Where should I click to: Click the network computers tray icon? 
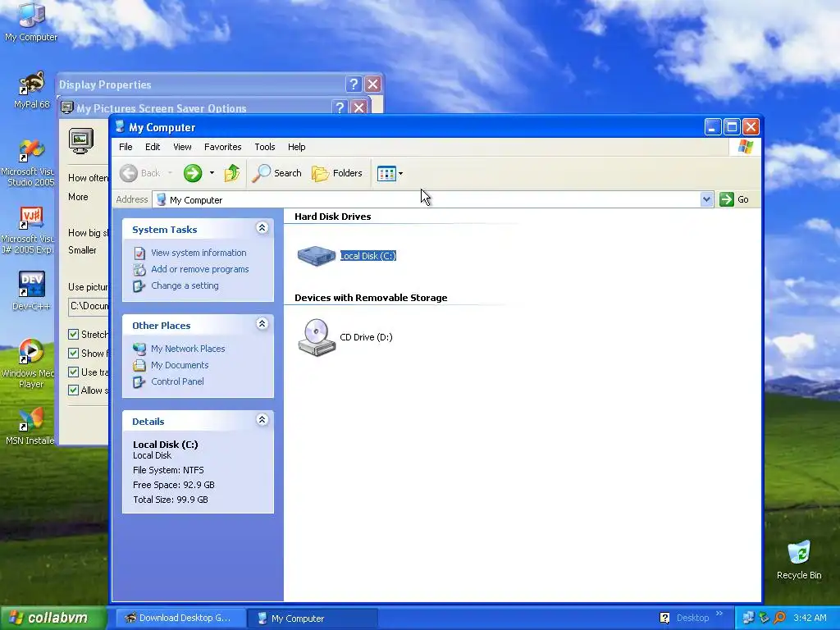coord(748,618)
